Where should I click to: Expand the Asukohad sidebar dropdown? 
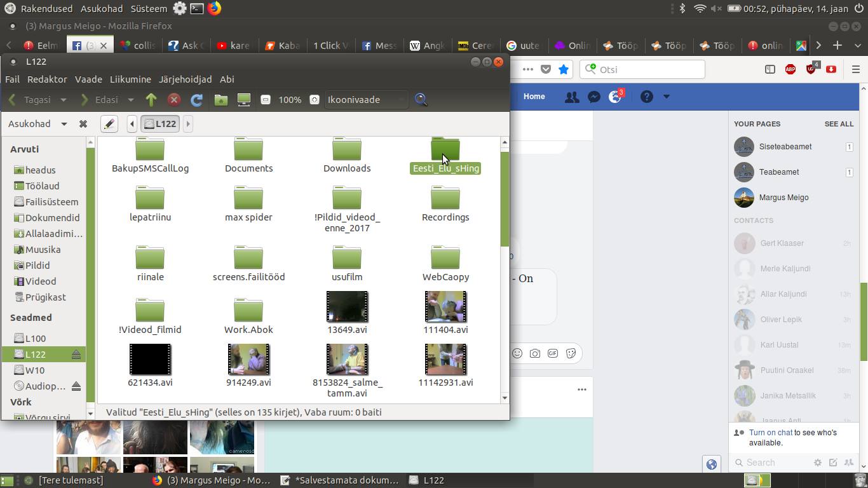(x=64, y=124)
